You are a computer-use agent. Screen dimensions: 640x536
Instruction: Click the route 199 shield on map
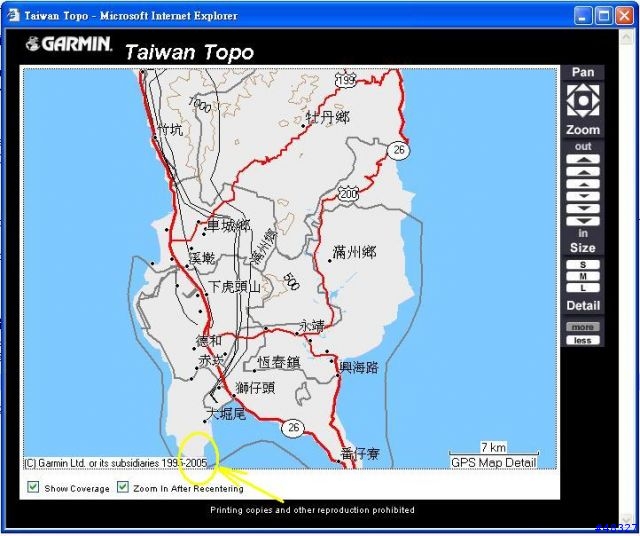click(x=345, y=80)
